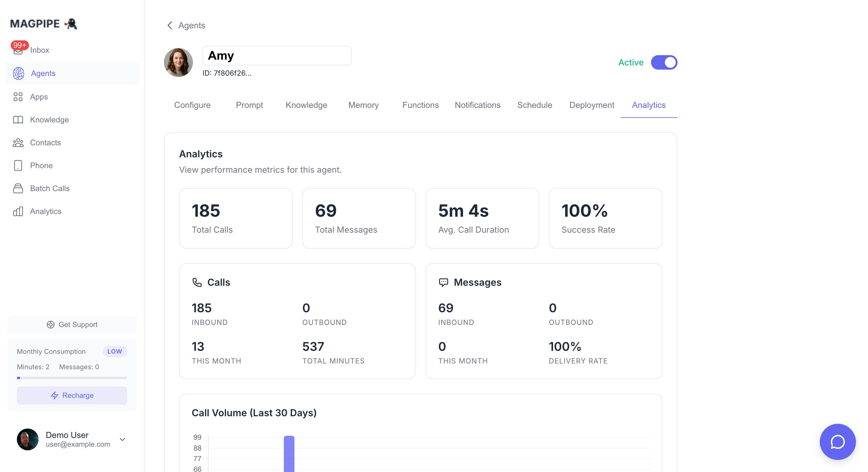Go back via the Agents breadcrumb link

point(191,25)
